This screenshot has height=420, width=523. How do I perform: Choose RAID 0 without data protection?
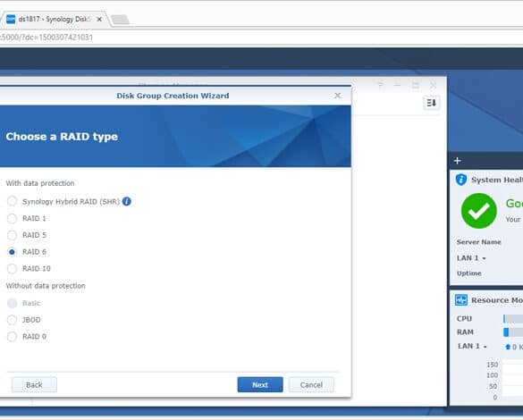(x=12, y=337)
